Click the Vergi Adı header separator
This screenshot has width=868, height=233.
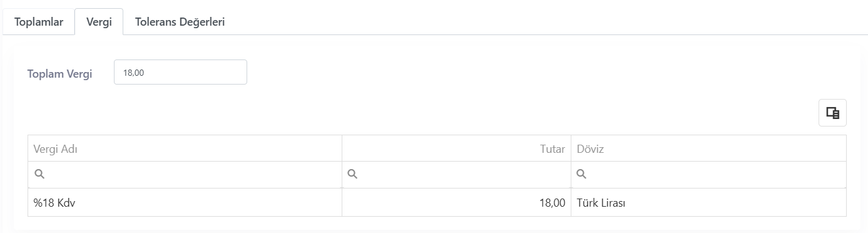342,148
